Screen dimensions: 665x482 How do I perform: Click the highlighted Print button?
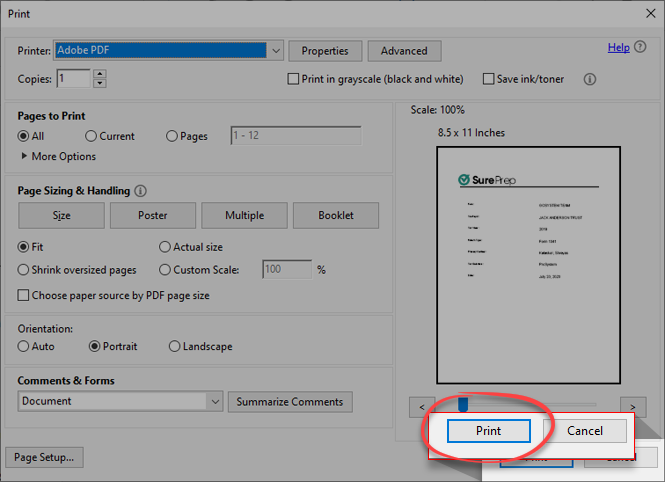(488, 431)
